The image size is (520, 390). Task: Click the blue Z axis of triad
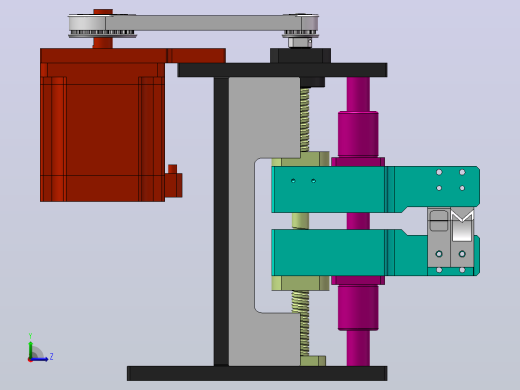(40, 359)
